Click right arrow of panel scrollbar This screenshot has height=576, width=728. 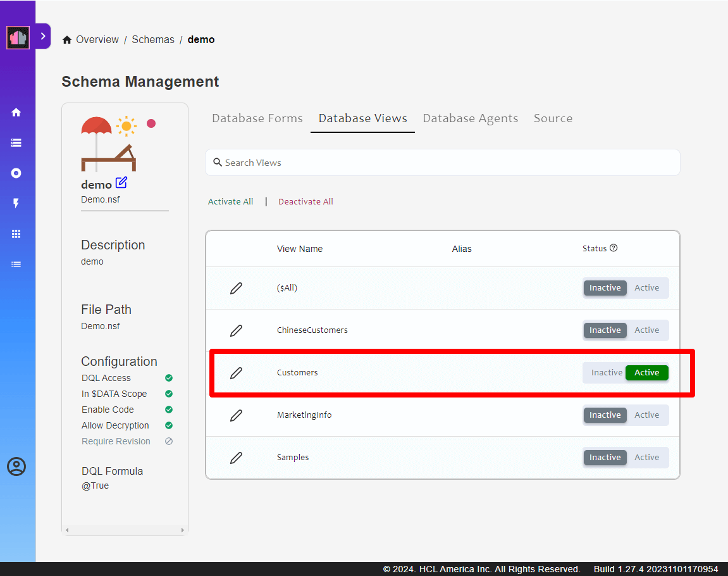click(x=182, y=530)
